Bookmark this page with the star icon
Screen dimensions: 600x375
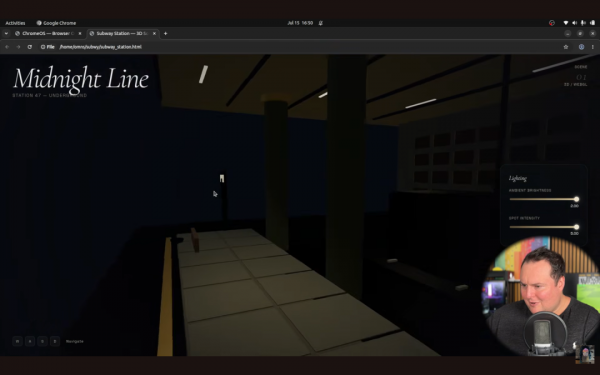click(566, 47)
